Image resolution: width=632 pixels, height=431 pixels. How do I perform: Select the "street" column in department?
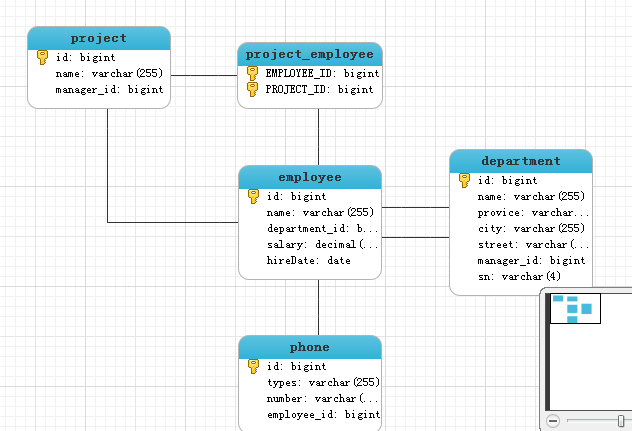533,245
